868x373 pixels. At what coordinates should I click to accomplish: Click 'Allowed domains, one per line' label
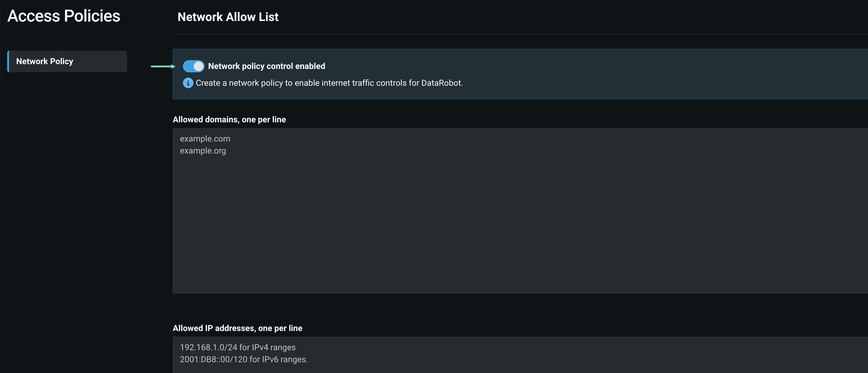tap(229, 120)
